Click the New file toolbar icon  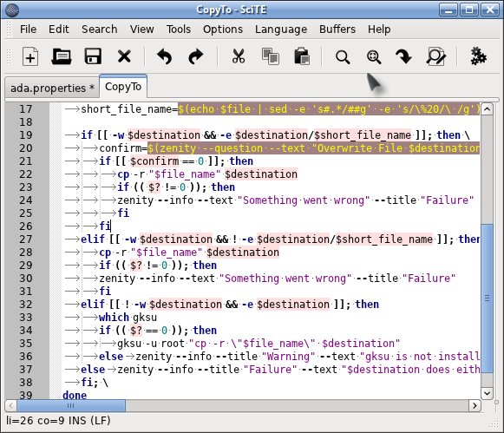[x=30, y=57]
